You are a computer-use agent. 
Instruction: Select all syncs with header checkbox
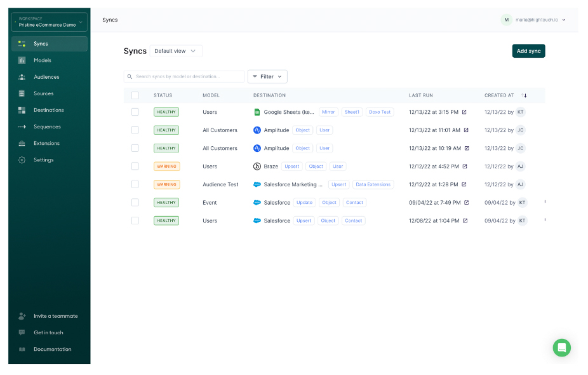(x=135, y=95)
